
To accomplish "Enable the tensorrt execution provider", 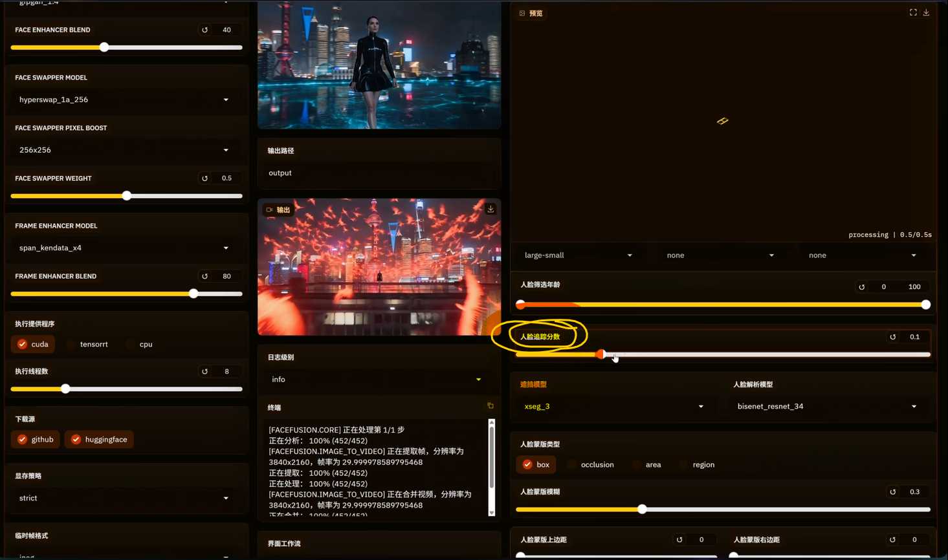I will (88, 344).
